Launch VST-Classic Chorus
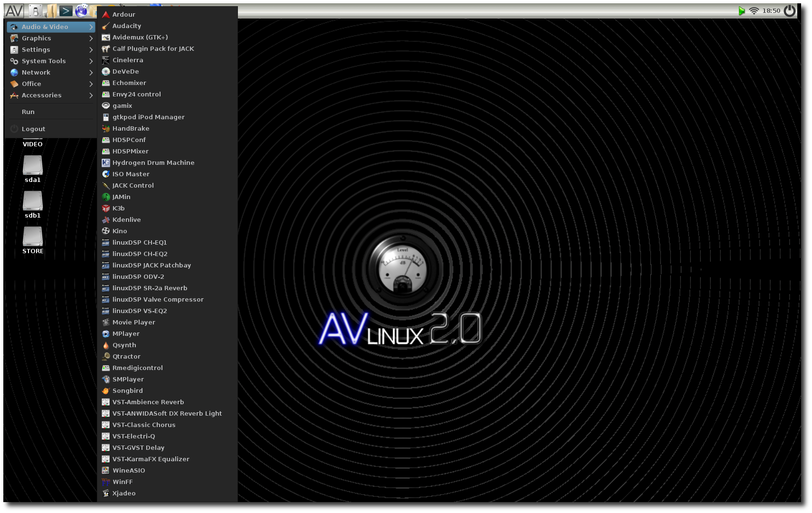812x513 pixels. click(167, 425)
